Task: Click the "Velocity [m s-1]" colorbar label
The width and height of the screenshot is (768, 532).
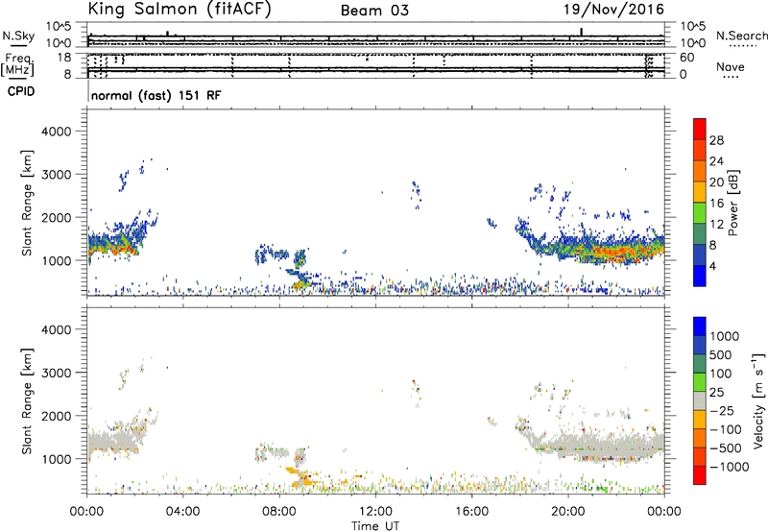Action: tap(758, 400)
